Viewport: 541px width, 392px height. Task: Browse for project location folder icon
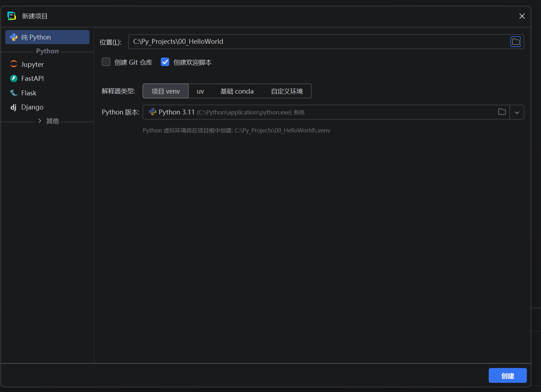click(x=516, y=42)
